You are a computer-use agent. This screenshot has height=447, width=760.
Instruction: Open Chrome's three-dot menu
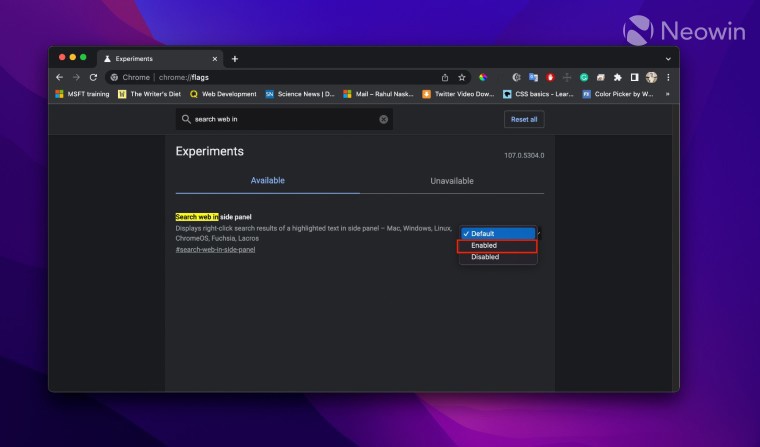tap(668, 77)
